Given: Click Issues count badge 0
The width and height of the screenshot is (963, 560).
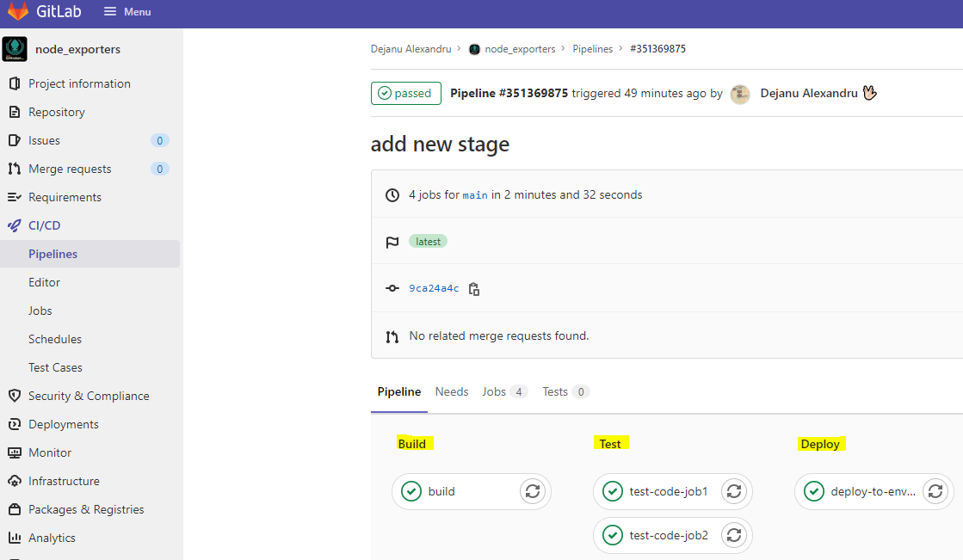Looking at the screenshot, I should coord(160,140).
